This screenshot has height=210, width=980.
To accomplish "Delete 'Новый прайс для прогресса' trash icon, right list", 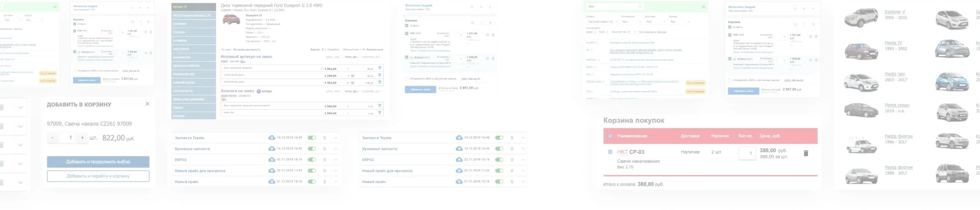I will 512,171.
